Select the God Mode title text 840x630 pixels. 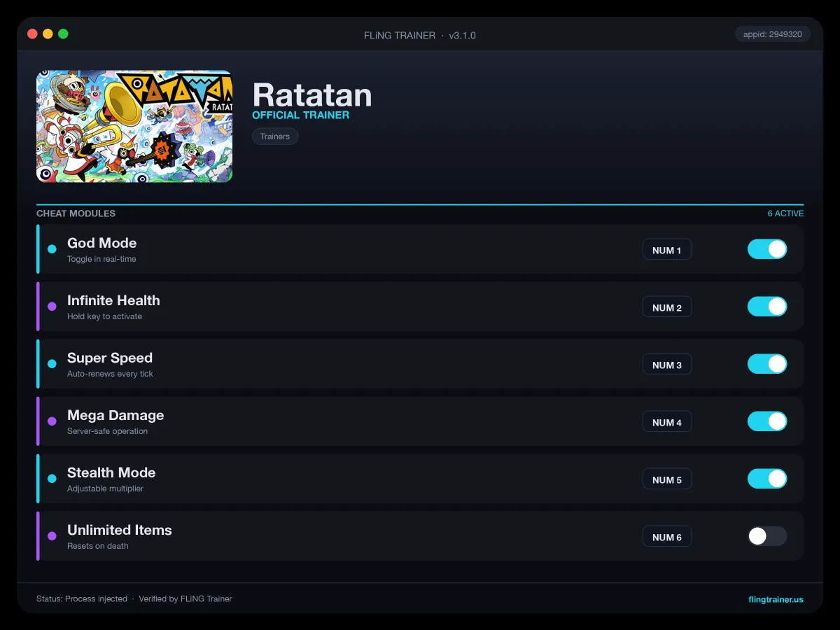pos(101,243)
